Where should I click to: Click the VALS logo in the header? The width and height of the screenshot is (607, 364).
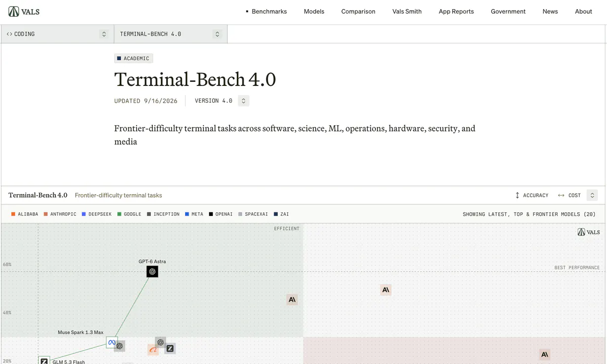(x=24, y=11)
